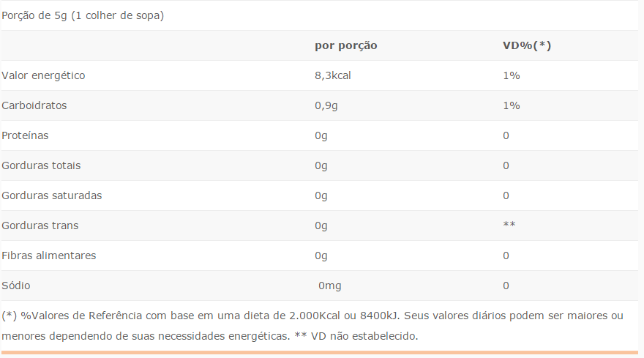Click the 'Sódio' row label
Image resolution: width=644 pixels, height=358 pixels.
[x=16, y=286]
